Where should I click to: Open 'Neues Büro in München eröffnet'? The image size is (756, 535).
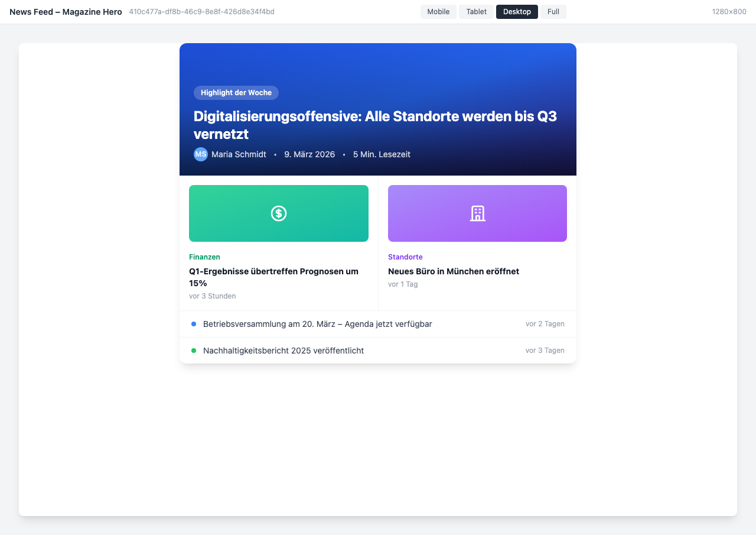click(x=453, y=271)
